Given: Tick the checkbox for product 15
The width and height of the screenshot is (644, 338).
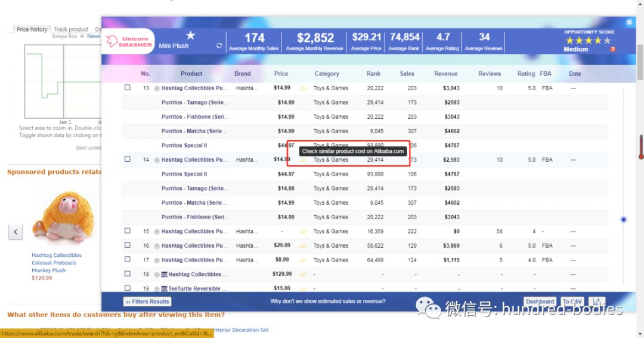Looking at the screenshot, I should (x=128, y=231).
